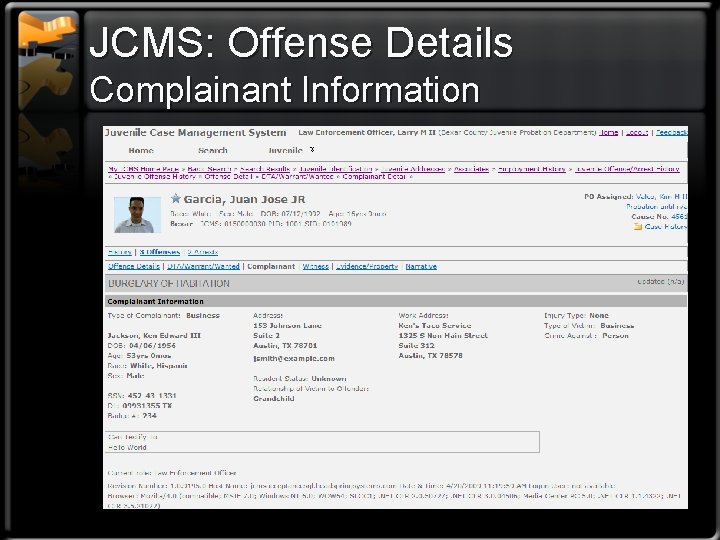Click the Hello World testimony box
This screenshot has width=720, height=540.
[322, 442]
